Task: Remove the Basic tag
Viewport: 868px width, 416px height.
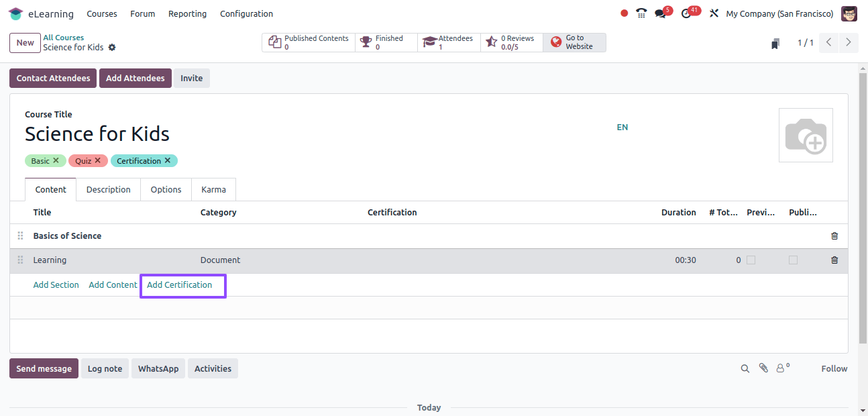Action: [56, 160]
